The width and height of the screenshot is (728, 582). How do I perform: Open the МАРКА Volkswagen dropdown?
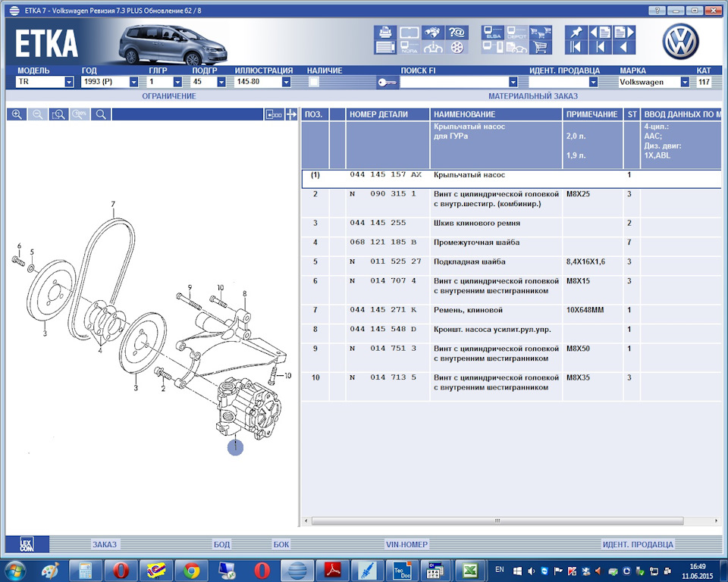[685, 82]
